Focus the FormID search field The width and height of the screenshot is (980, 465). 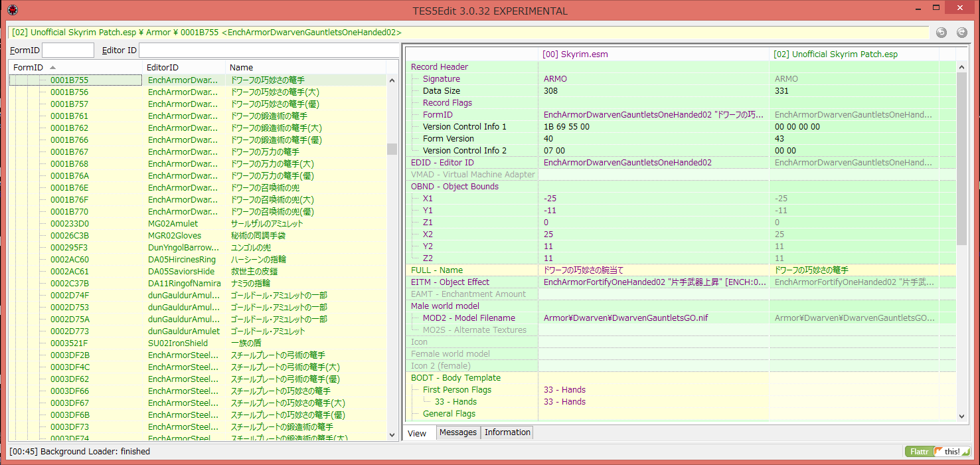click(68, 50)
